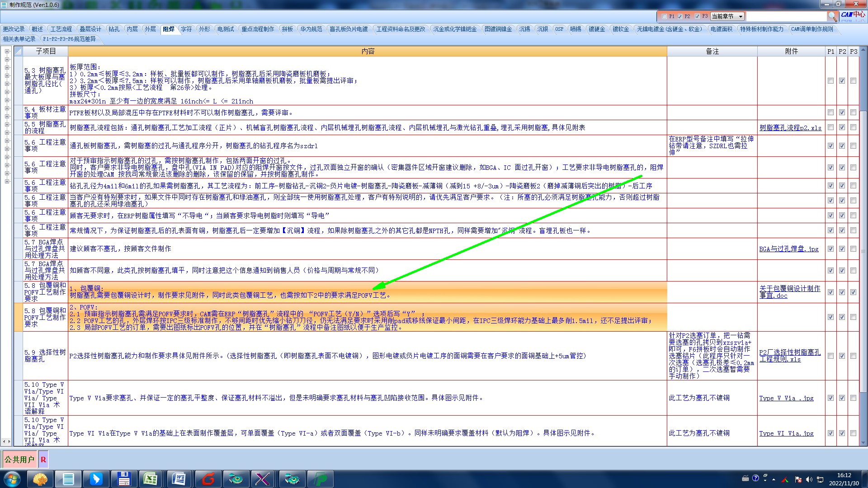Click in the search text field
Viewport: 868px width, 488px height.
point(786,16)
